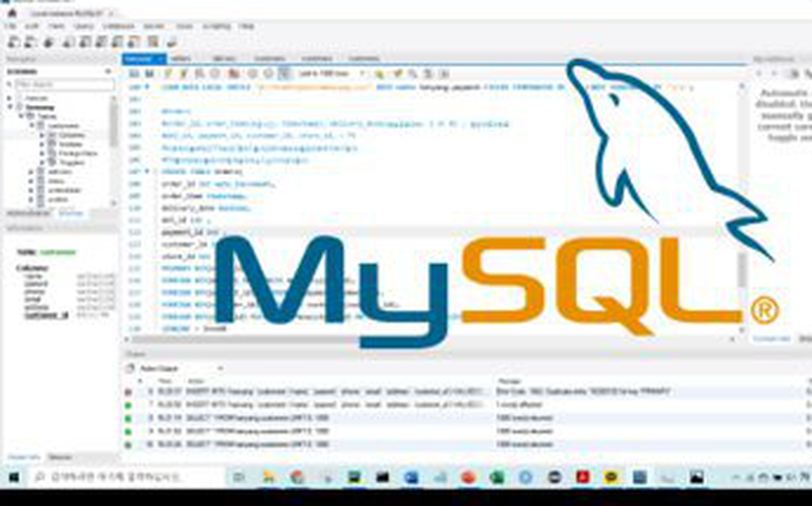812x506 pixels.
Task: Open a SQL script file from main toolbar
Action: pos(31,42)
